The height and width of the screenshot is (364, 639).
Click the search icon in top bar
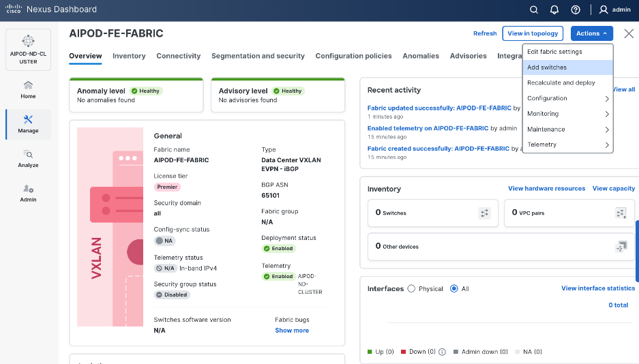[x=535, y=10]
